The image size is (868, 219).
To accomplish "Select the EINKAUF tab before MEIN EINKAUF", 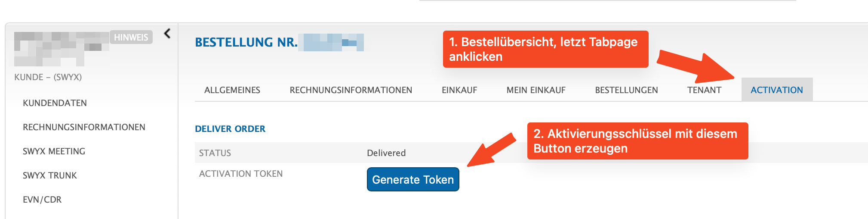I will (459, 90).
